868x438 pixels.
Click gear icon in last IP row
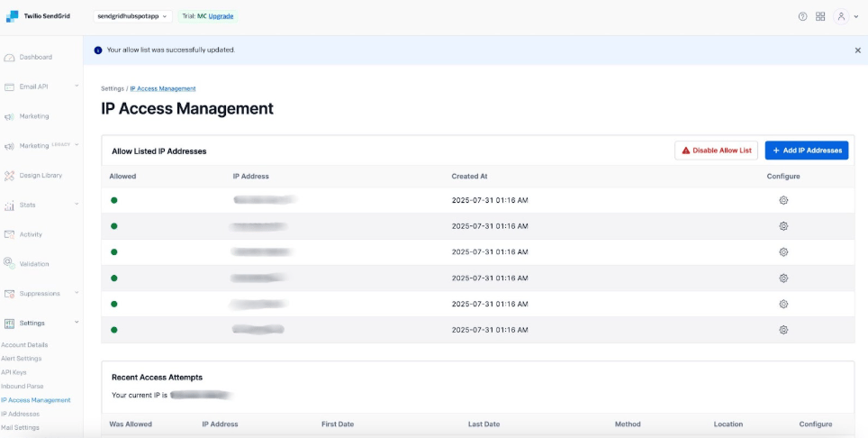click(x=783, y=330)
